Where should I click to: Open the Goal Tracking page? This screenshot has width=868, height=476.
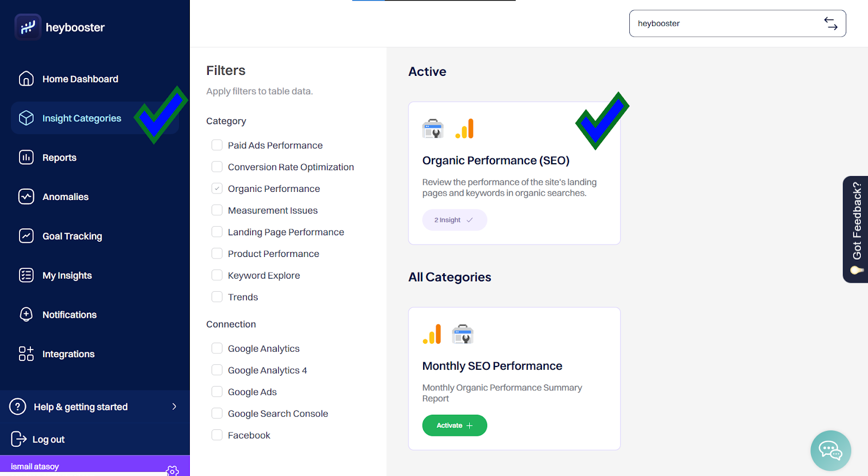coord(72,236)
